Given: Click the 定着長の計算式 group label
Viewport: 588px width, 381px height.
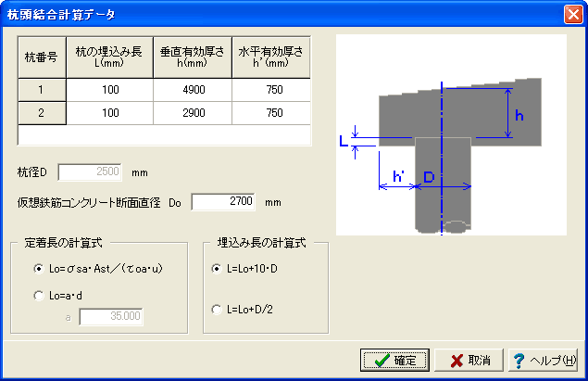Looking at the screenshot, I should tap(63, 243).
